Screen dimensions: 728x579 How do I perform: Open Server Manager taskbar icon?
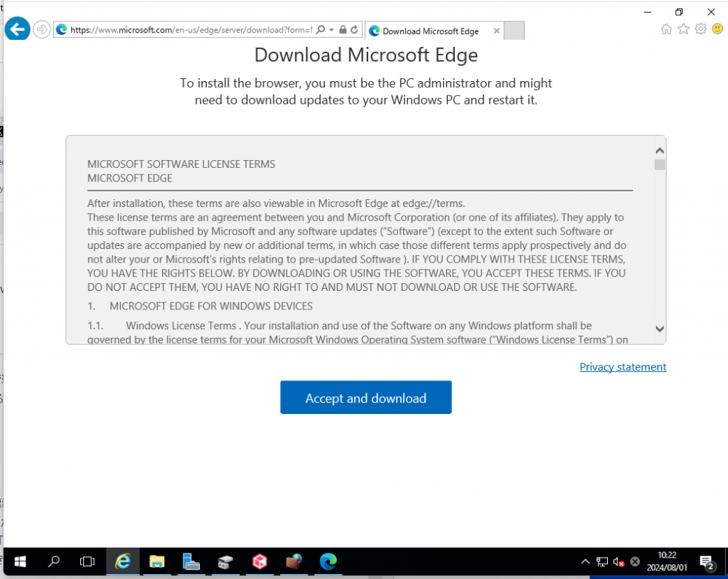click(x=191, y=562)
